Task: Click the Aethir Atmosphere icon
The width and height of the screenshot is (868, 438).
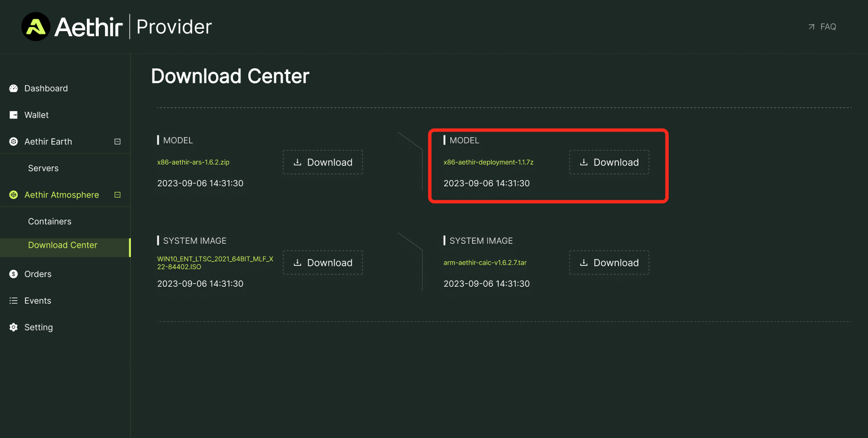Action: click(x=14, y=195)
